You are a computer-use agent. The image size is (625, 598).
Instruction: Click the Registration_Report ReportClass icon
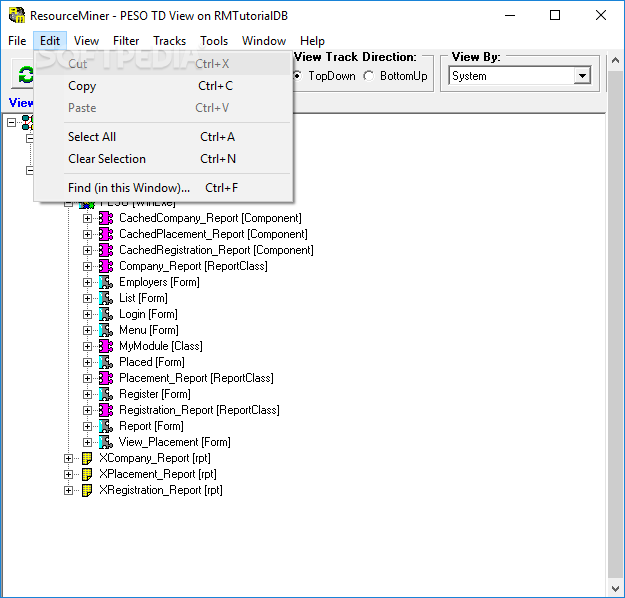coord(106,410)
